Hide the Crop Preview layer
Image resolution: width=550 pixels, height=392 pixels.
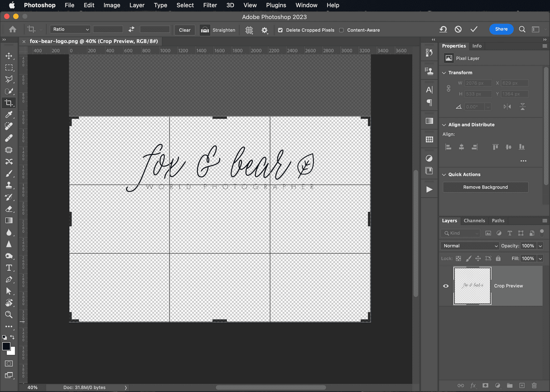click(445, 286)
